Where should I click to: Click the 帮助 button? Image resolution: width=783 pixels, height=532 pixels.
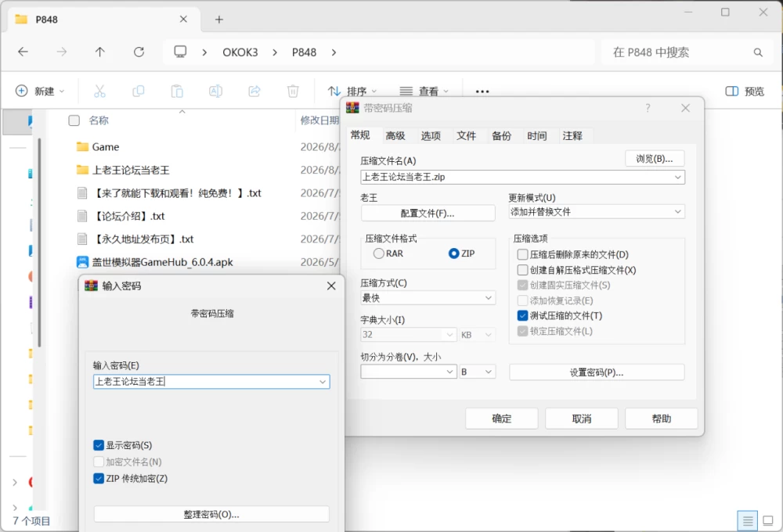tap(662, 419)
